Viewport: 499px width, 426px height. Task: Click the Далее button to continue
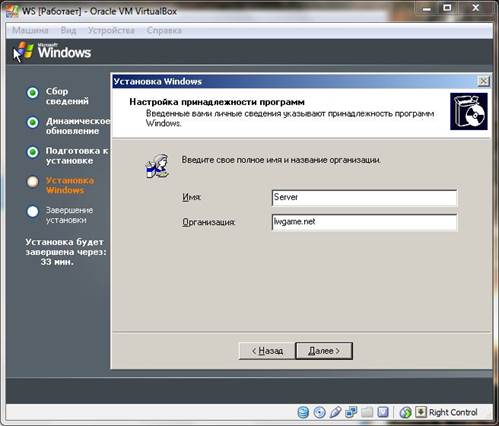point(324,351)
